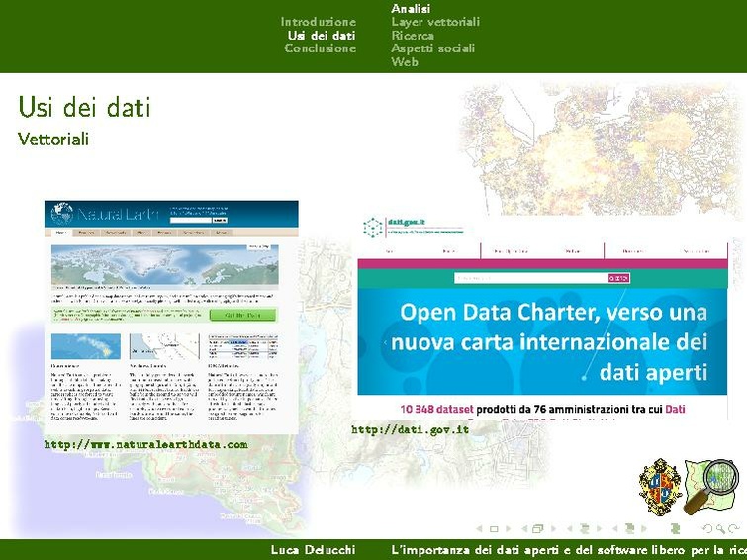Open the Aspetti sociali subsection
The height and width of the screenshot is (560, 747).
click(x=432, y=48)
